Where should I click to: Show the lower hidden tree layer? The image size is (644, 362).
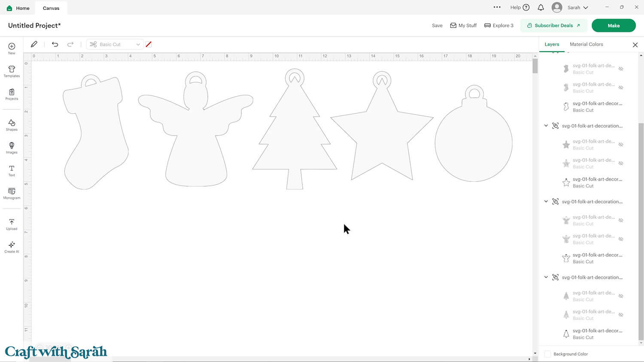[x=621, y=315]
